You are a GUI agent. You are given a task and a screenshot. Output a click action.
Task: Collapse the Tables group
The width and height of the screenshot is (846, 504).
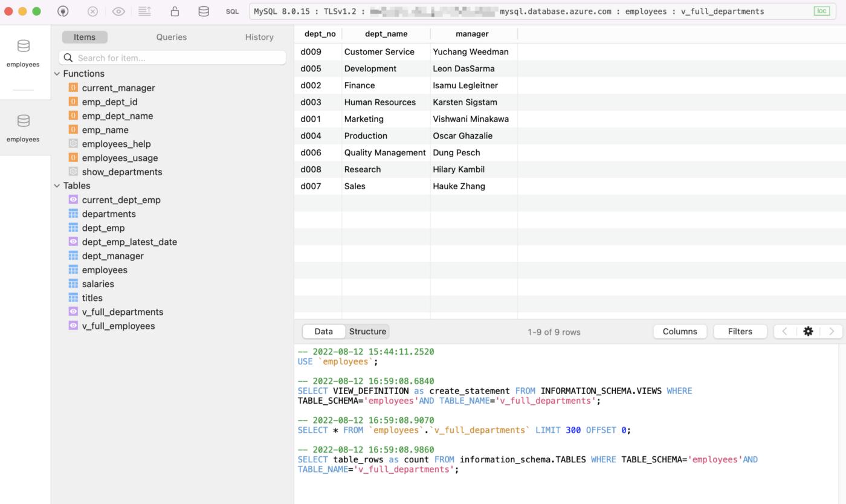[57, 186]
